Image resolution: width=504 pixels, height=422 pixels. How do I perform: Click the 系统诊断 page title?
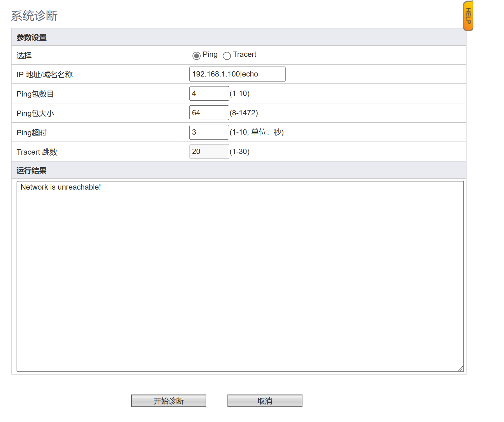tap(34, 16)
